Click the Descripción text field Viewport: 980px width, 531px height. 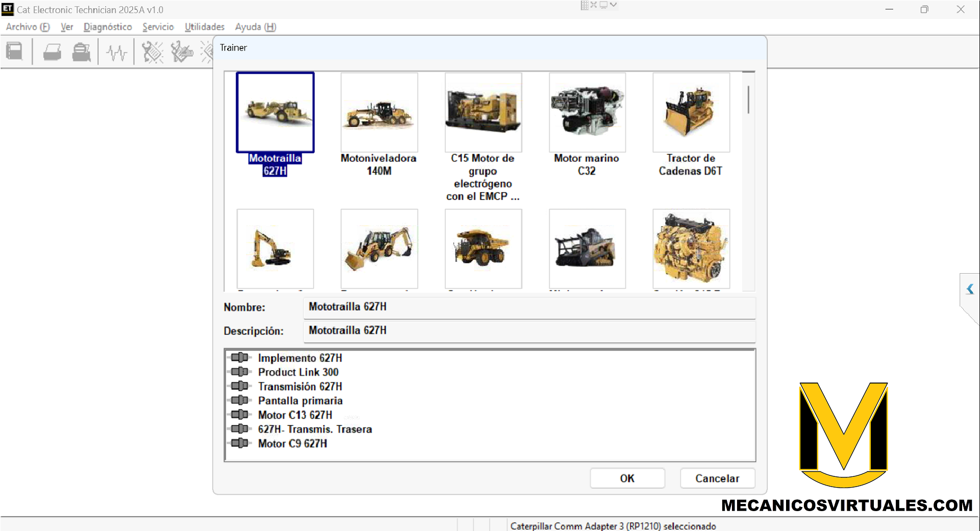(x=529, y=331)
